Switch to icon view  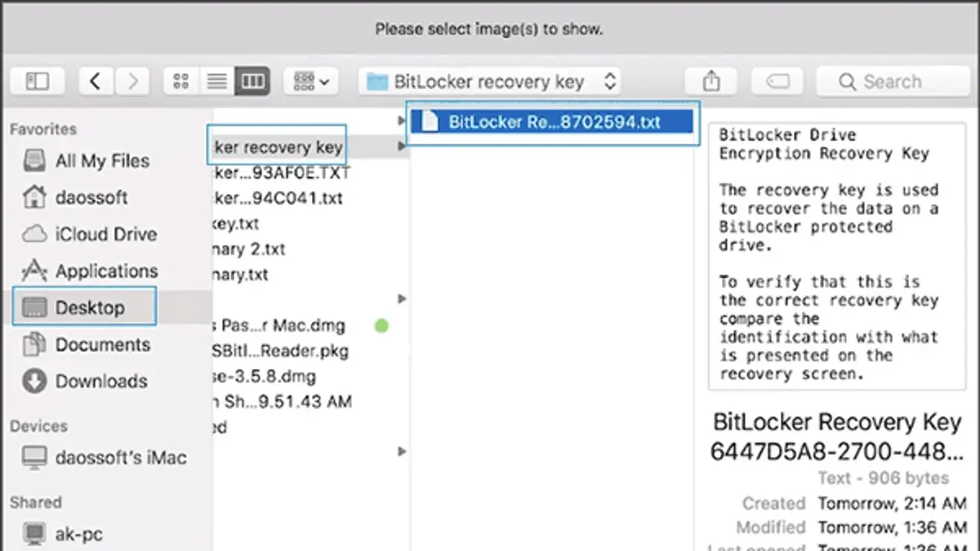(181, 81)
